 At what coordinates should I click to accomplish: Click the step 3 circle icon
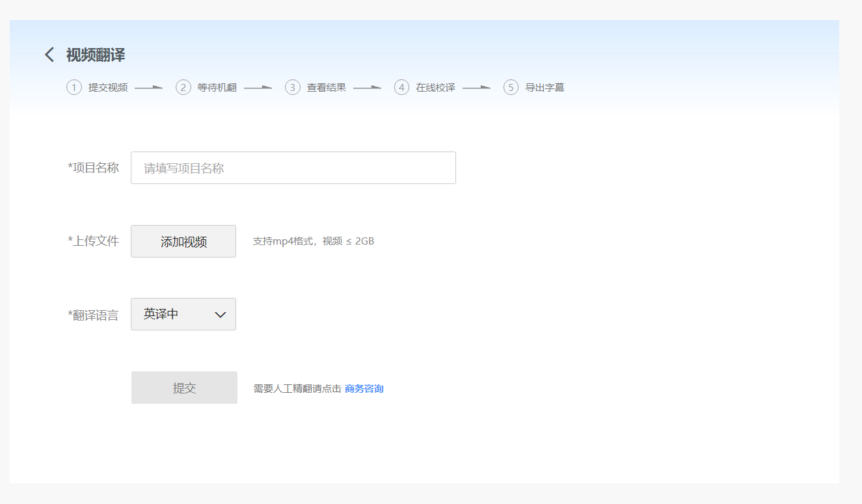tap(293, 87)
